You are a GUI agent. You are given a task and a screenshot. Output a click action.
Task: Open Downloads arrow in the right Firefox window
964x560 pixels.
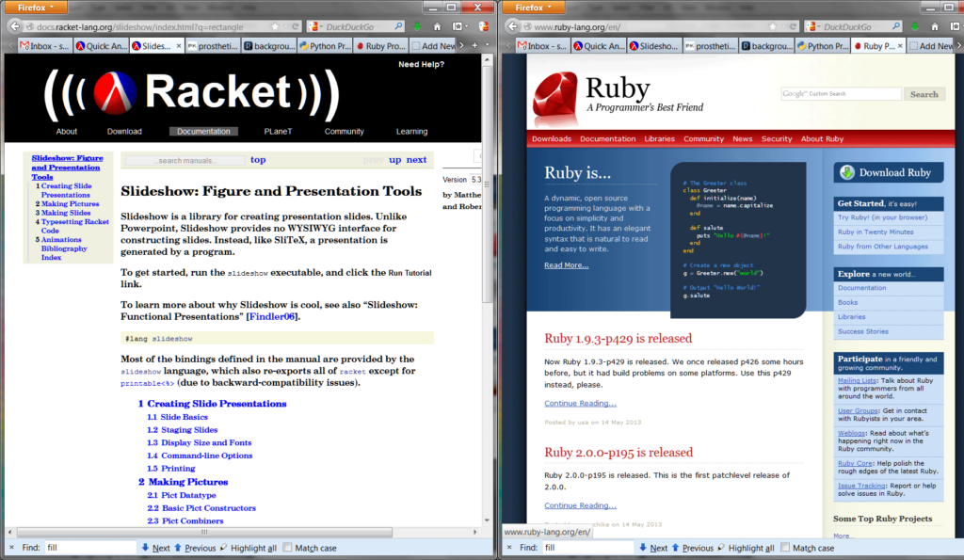[915, 26]
